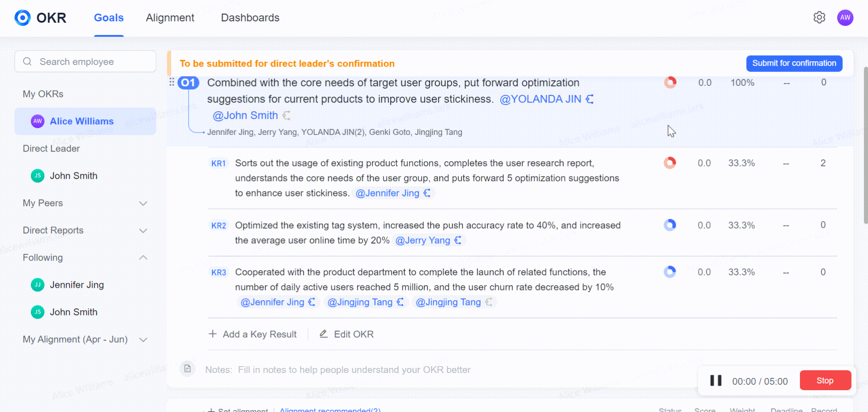Expand the Direct Reports section
Image resolution: width=868 pixels, height=412 pixels.
[143, 231]
